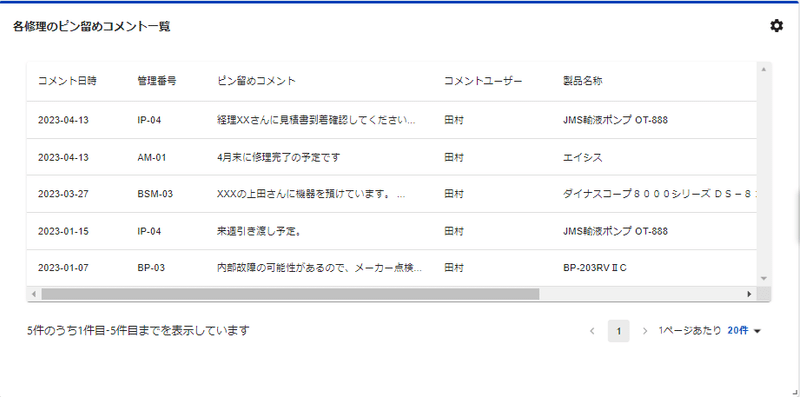The image size is (800, 397).
Task: Click the 1ページあたり label
Action: 690,331
